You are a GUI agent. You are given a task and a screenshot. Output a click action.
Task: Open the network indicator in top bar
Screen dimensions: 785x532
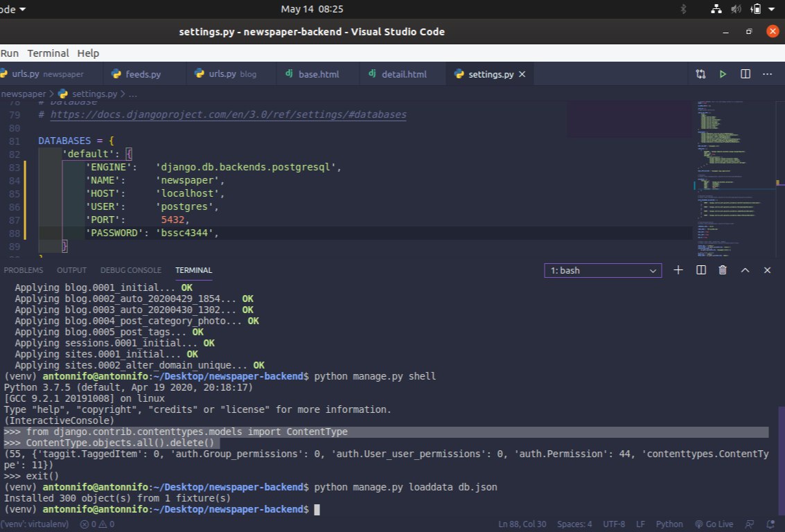click(716, 9)
